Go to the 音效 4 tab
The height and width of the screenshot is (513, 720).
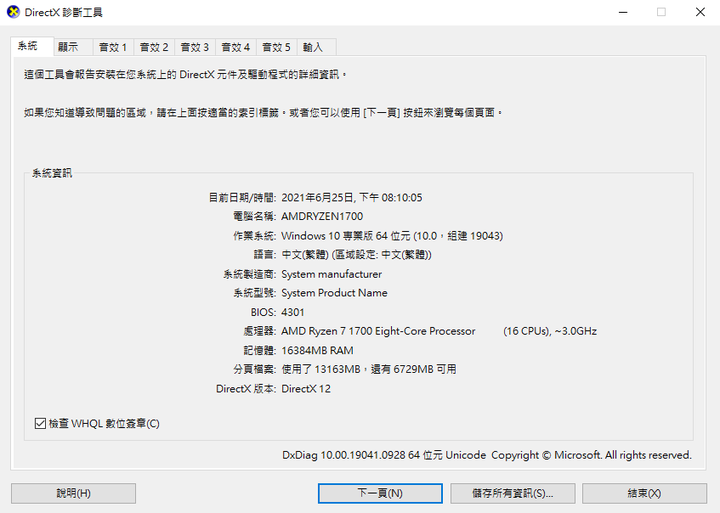tap(236, 47)
